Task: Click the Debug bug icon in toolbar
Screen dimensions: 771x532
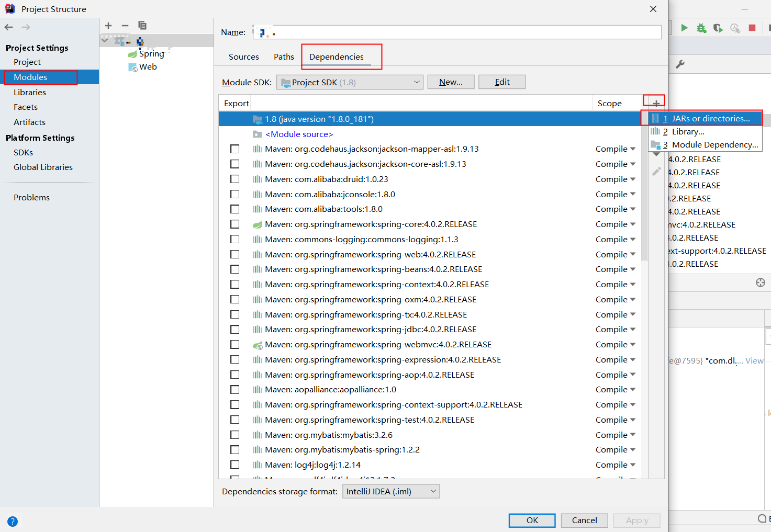Action: (701, 28)
